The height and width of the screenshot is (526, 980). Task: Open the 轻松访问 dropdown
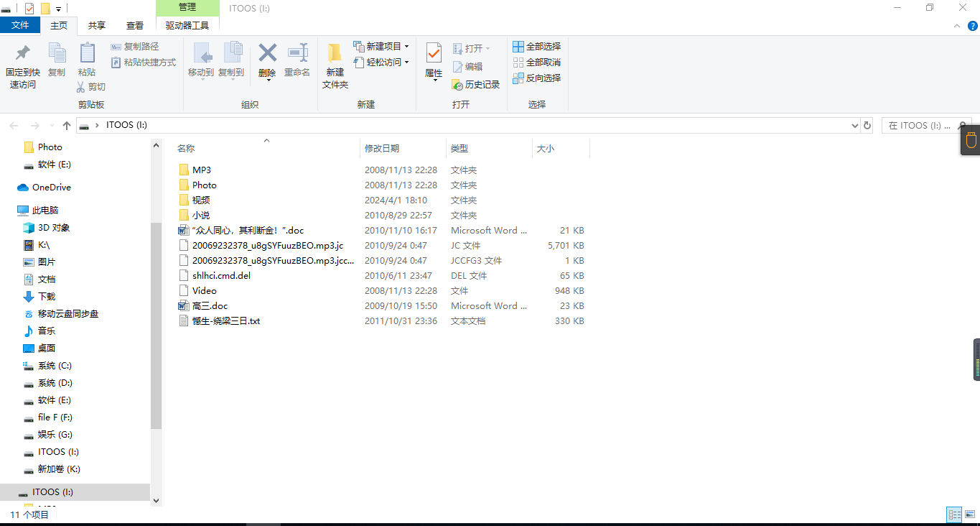click(381, 63)
